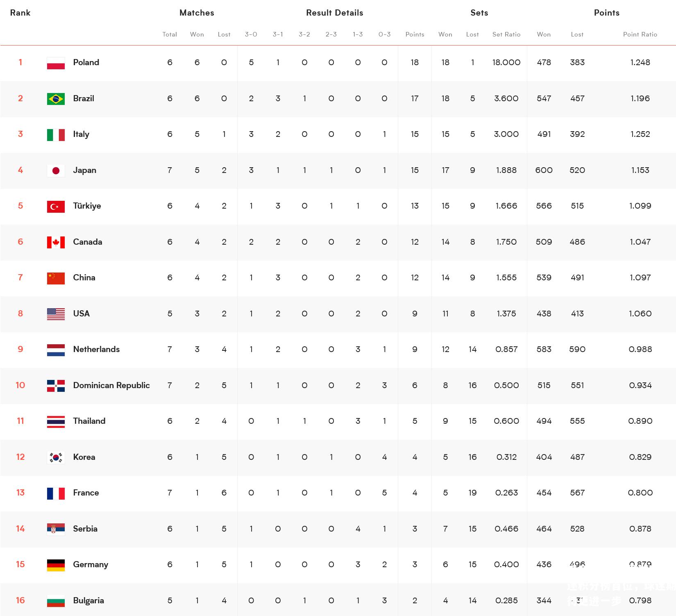Click the Poland flag icon

pyautogui.click(x=56, y=63)
